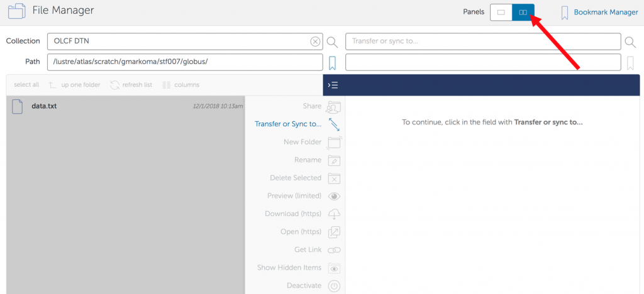Refresh the file list
644x294 pixels.
[x=131, y=85]
